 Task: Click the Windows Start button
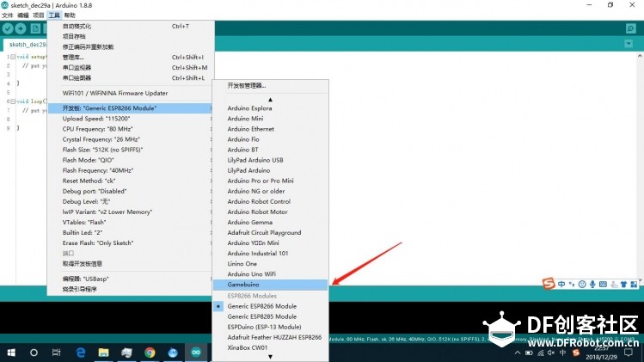(11, 353)
